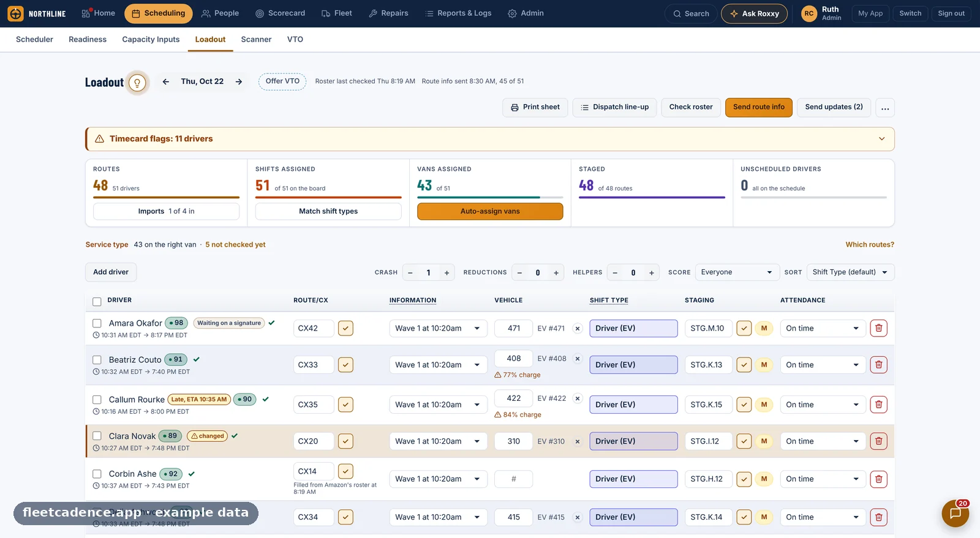Select Amara Okafor's row checkbox
980x538 pixels.
[97, 323]
